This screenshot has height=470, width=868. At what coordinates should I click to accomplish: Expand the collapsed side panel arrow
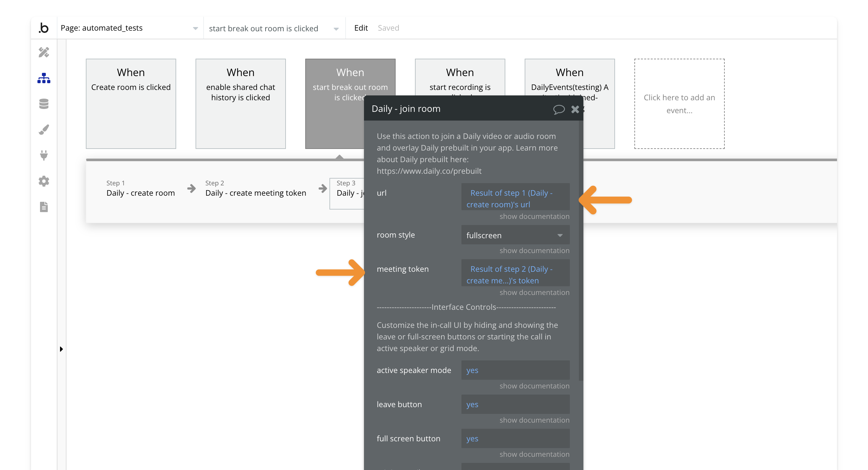(61, 349)
